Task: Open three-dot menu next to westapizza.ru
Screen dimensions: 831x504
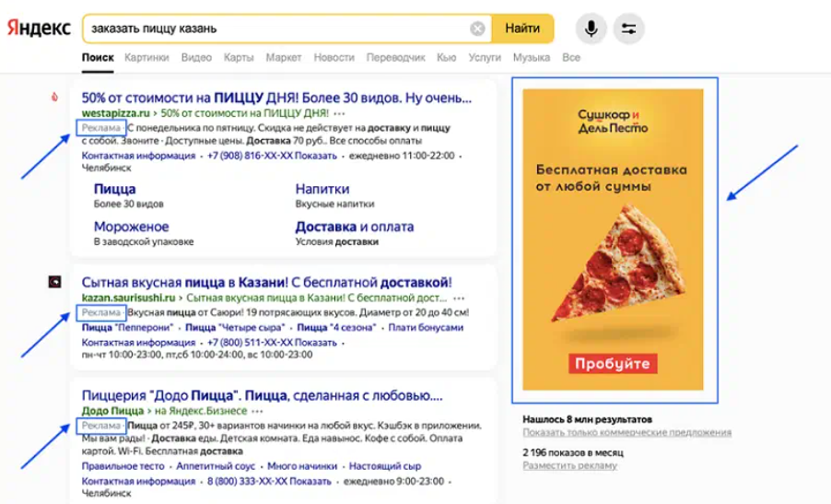Action: [340, 113]
